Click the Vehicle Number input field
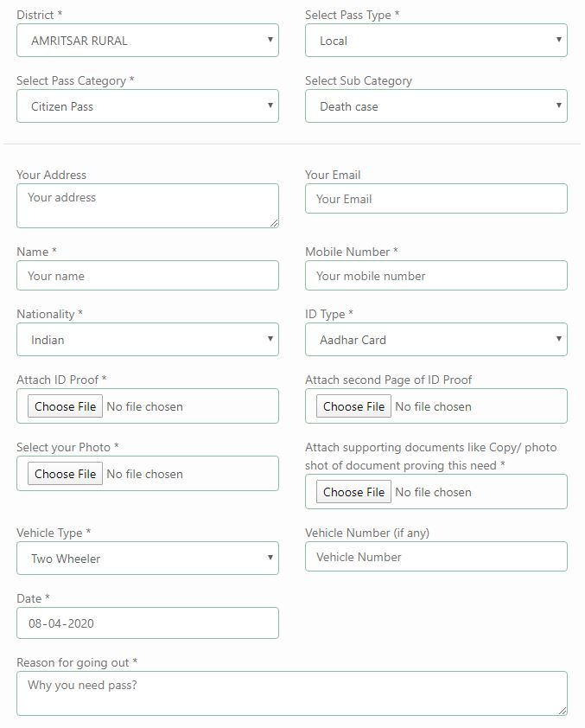585x728 pixels. 436,557
